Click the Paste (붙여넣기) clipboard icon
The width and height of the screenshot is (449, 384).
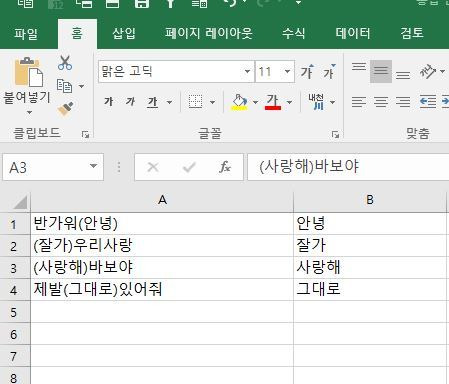[x=29, y=72]
